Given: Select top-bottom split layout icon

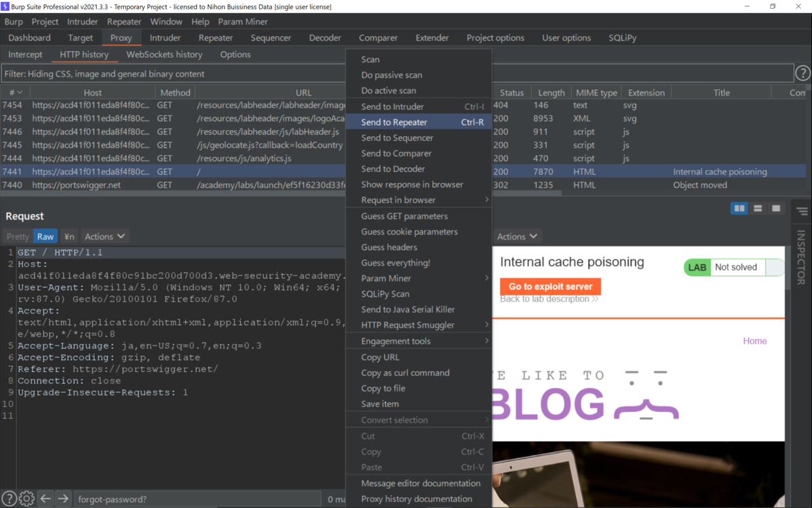Looking at the screenshot, I should (758, 209).
